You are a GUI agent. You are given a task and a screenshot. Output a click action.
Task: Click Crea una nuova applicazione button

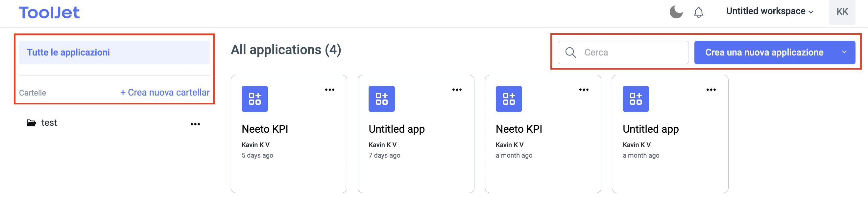coord(764,53)
